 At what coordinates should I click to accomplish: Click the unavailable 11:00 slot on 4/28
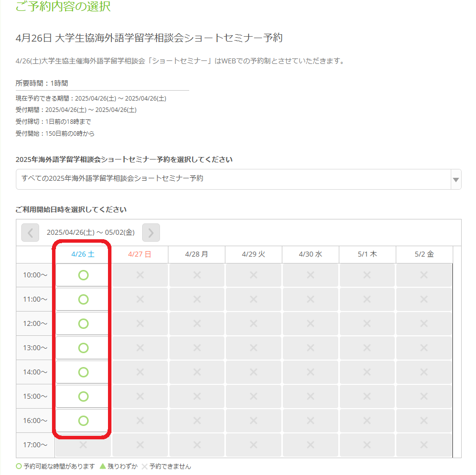[197, 299]
